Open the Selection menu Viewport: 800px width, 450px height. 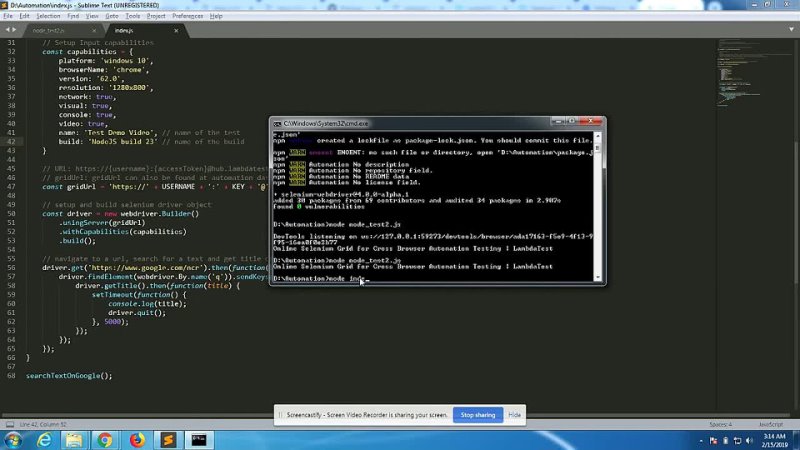click(48, 16)
